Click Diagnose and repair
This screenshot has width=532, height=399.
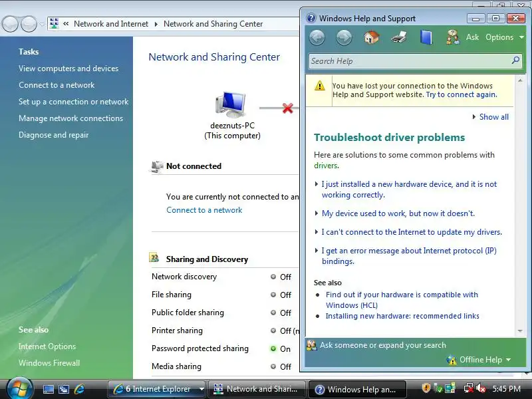(53, 135)
